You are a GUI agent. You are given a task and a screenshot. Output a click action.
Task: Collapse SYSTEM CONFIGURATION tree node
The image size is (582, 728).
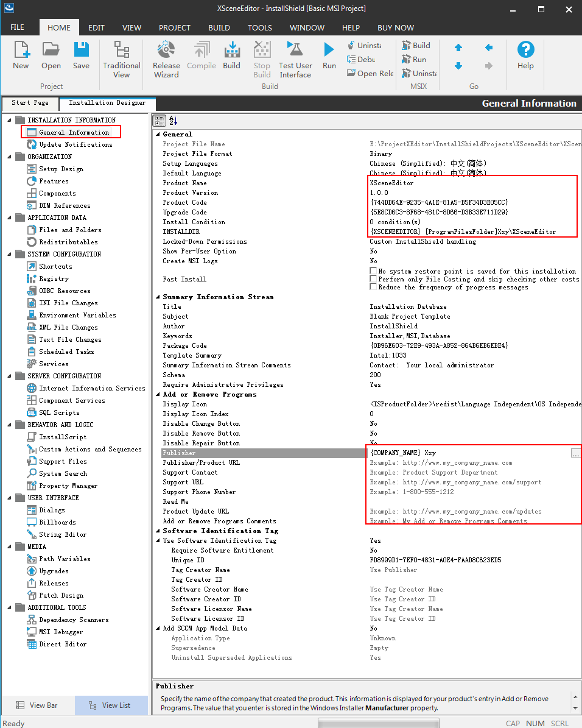click(9, 255)
